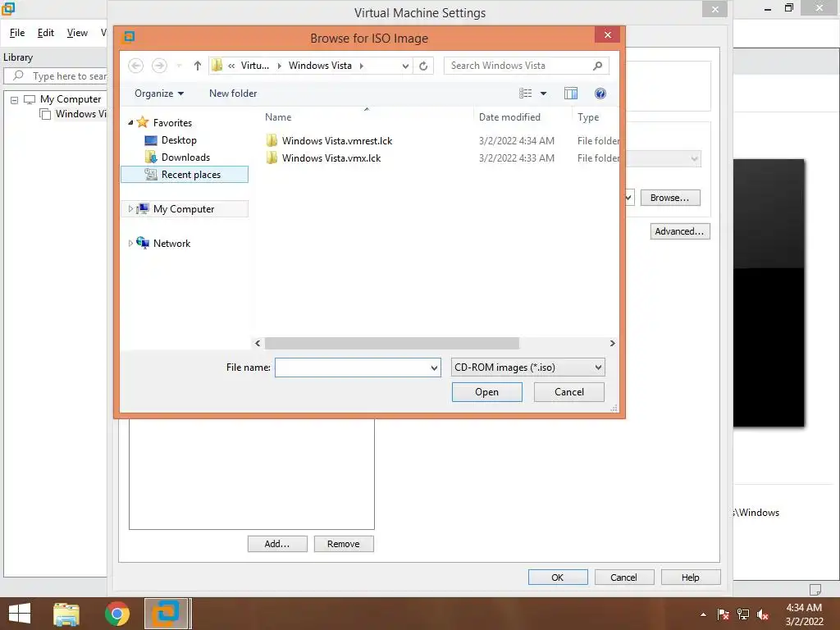
Task: Open Downloads in Favorites
Action: (185, 157)
